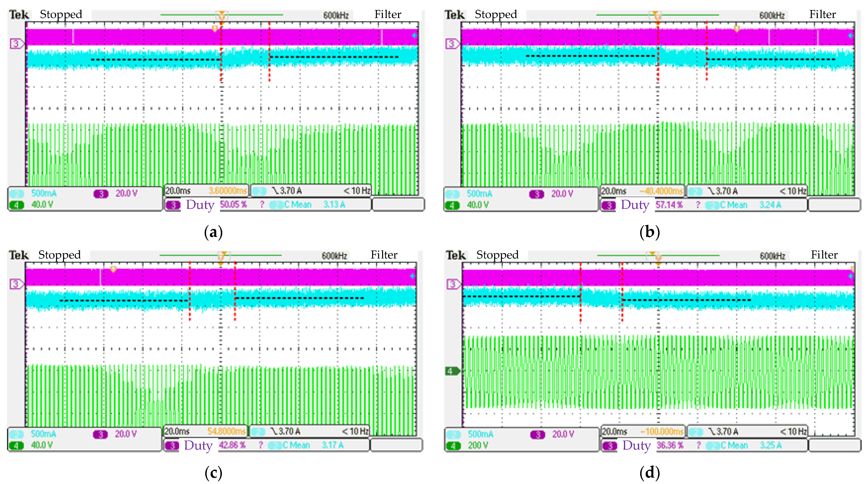Screen dimensions: 868x484
Task: Click the C Mean 3.17 A readout
Action: (x=332, y=445)
